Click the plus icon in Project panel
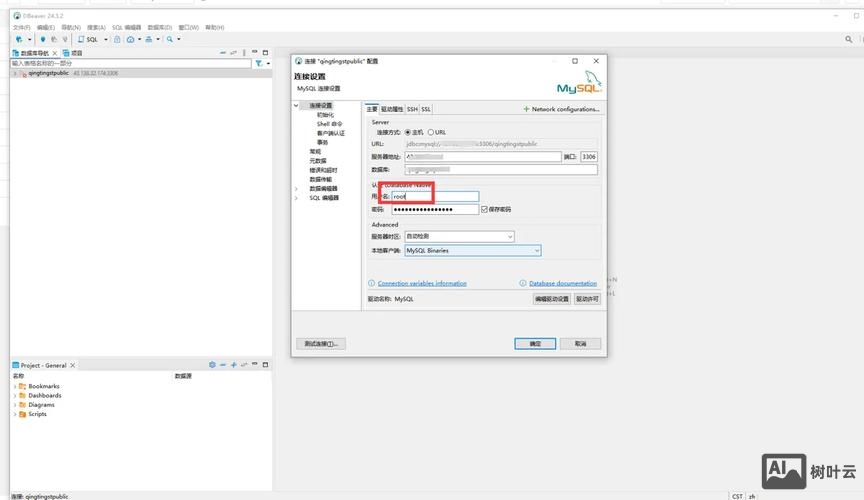Viewport: 864px width, 500px height. point(234,365)
